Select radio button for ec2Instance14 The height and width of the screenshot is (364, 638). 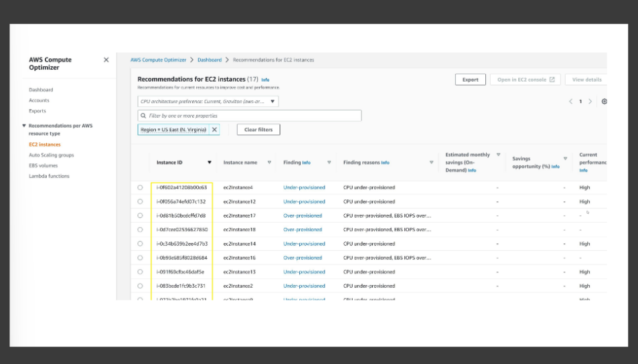140,244
